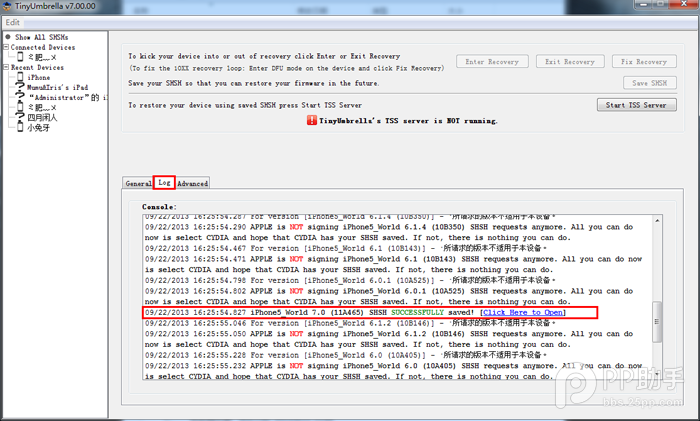
Task: Click the Save SHSH button
Action: click(x=650, y=83)
